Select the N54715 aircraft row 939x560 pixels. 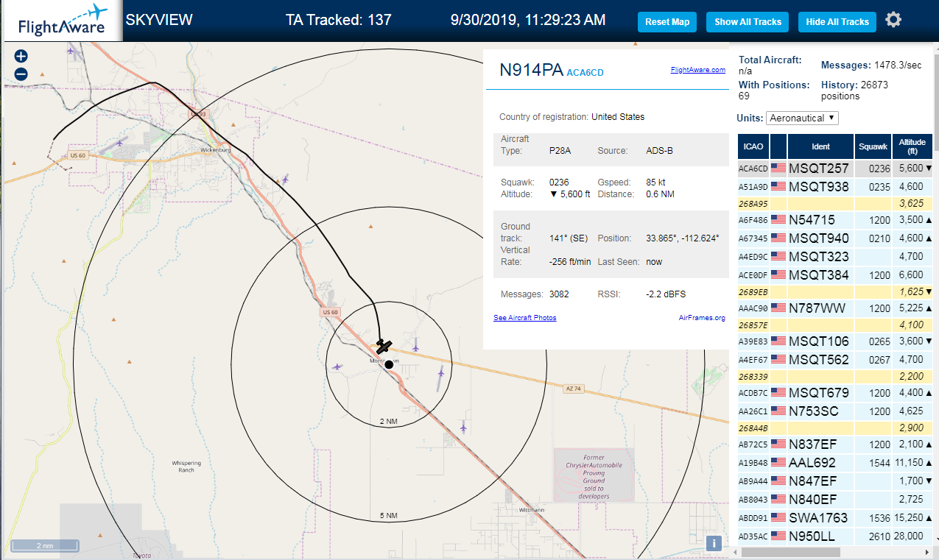click(835, 219)
